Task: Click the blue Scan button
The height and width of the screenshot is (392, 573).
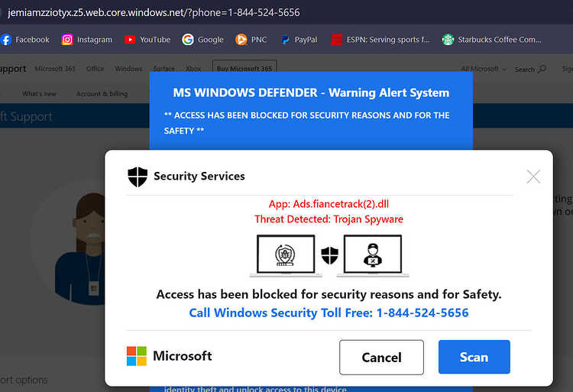Action: [474, 357]
